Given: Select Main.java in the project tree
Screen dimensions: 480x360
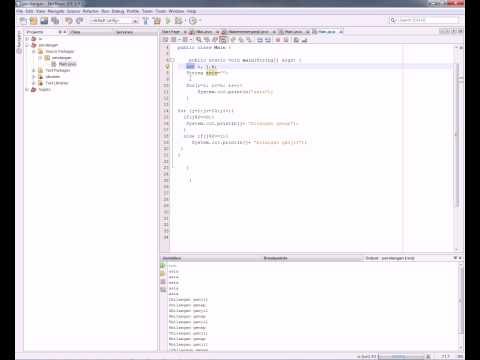Looking at the screenshot, I should pos(68,64).
